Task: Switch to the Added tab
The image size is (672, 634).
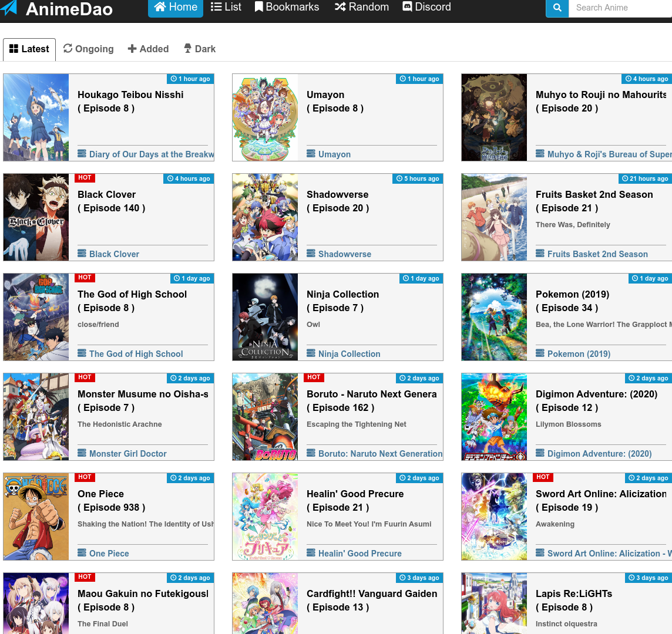Action: (x=148, y=49)
